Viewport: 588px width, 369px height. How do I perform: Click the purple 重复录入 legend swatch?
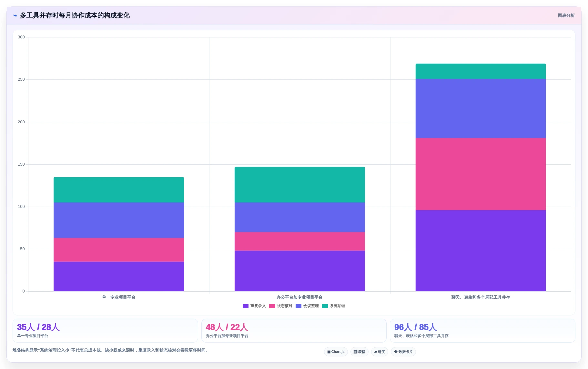pos(246,306)
